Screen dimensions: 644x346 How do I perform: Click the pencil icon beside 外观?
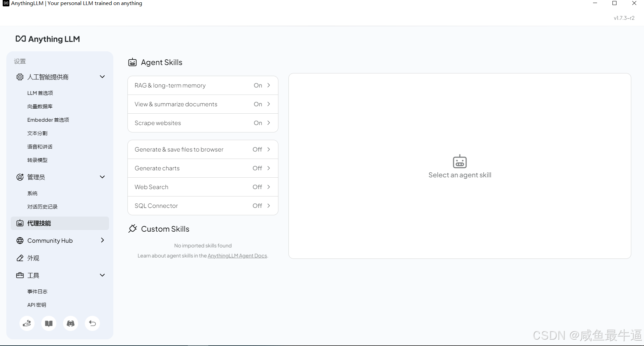pyautogui.click(x=20, y=258)
